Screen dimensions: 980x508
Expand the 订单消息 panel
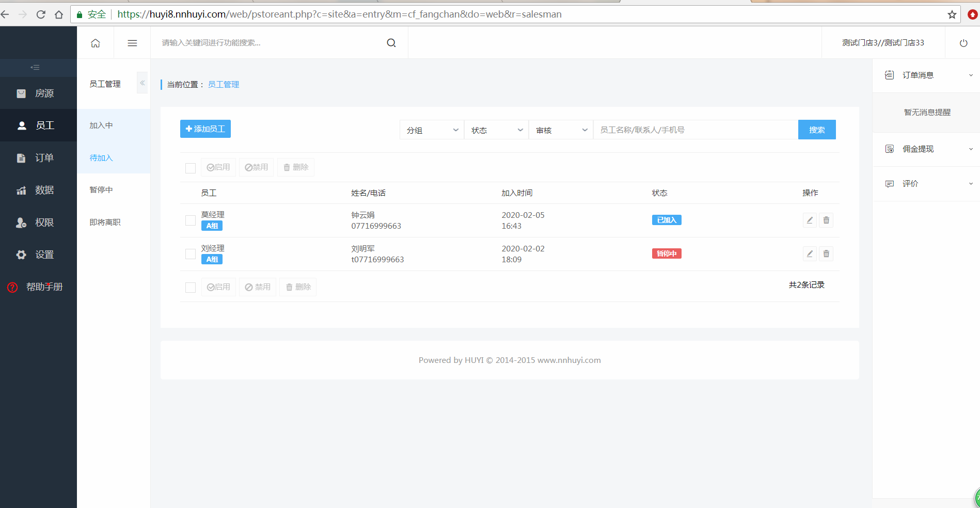pos(926,75)
